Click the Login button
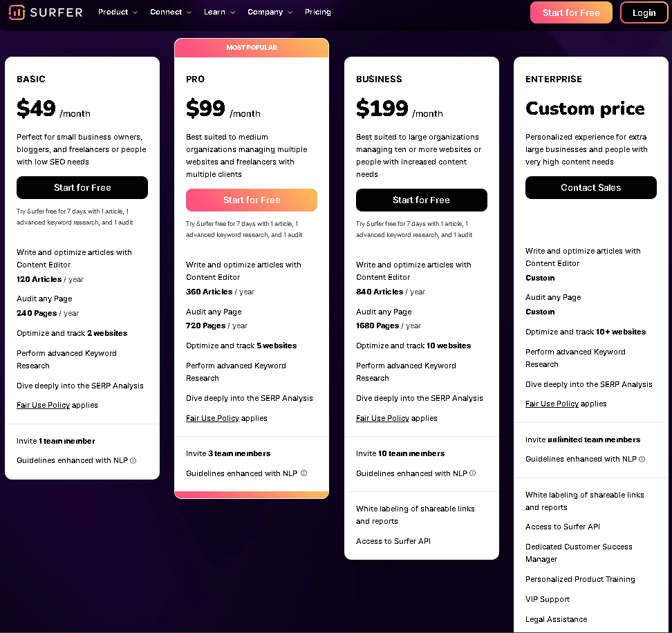Viewport: 672px width, 633px height. tap(644, 12)
